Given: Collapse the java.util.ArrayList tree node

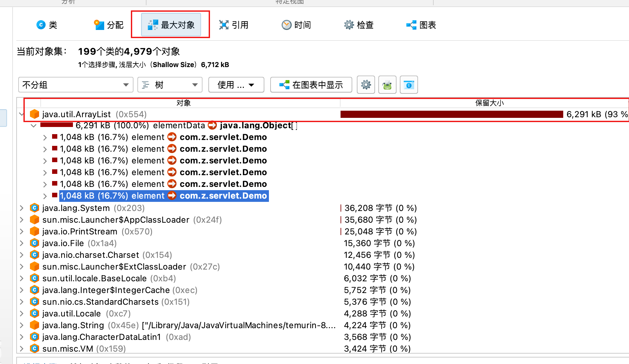Looking at the screenshot, I should (x=21, y=114).
